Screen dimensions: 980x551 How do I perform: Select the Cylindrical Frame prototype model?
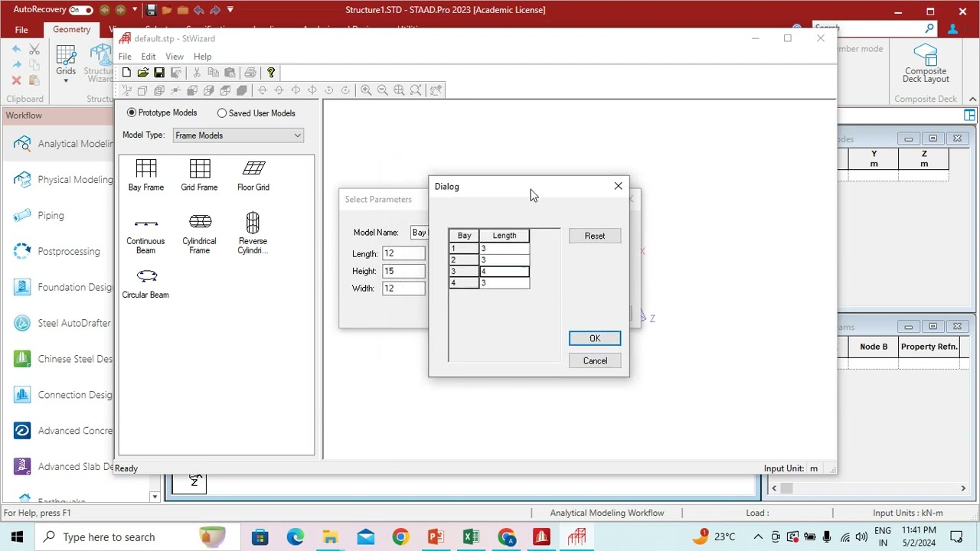(x=199, y=234)
